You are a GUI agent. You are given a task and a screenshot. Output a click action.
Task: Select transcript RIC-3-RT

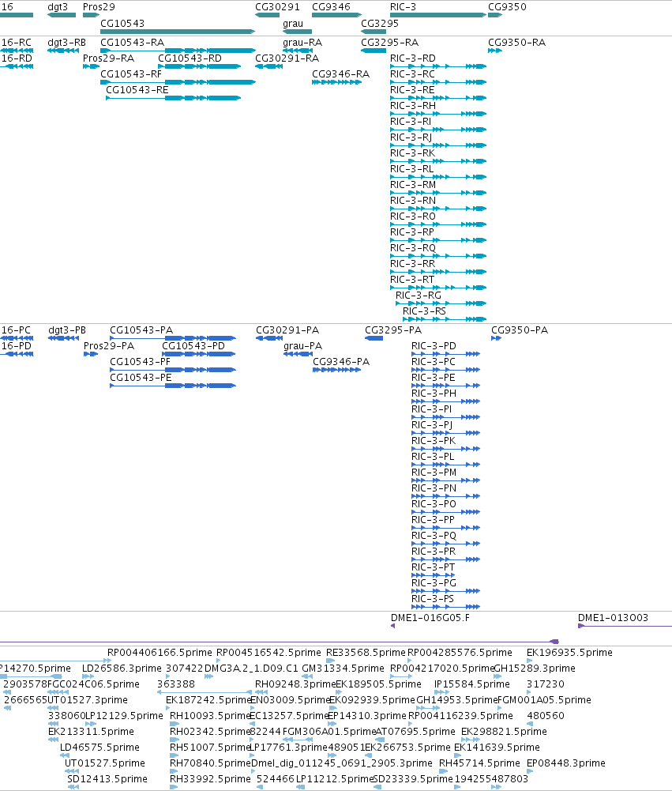click(412, 280)
